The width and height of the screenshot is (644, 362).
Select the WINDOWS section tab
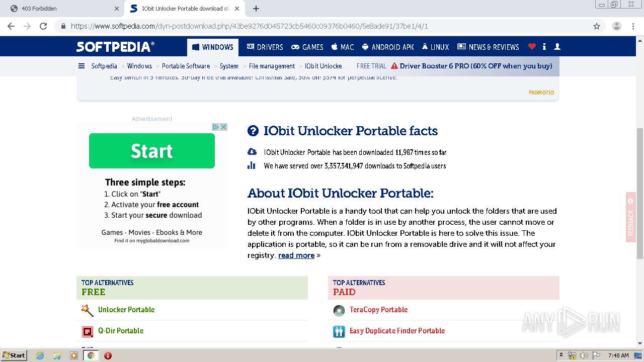(213, 47)
